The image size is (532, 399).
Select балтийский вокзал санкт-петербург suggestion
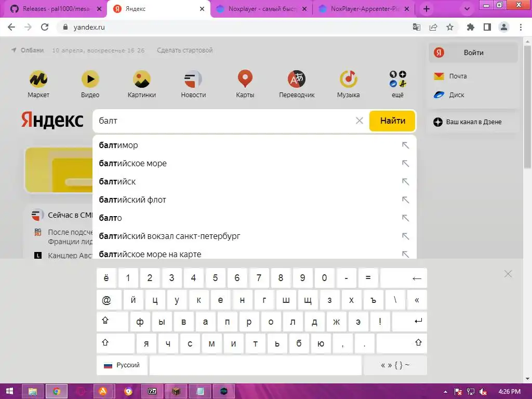point(254,236)
